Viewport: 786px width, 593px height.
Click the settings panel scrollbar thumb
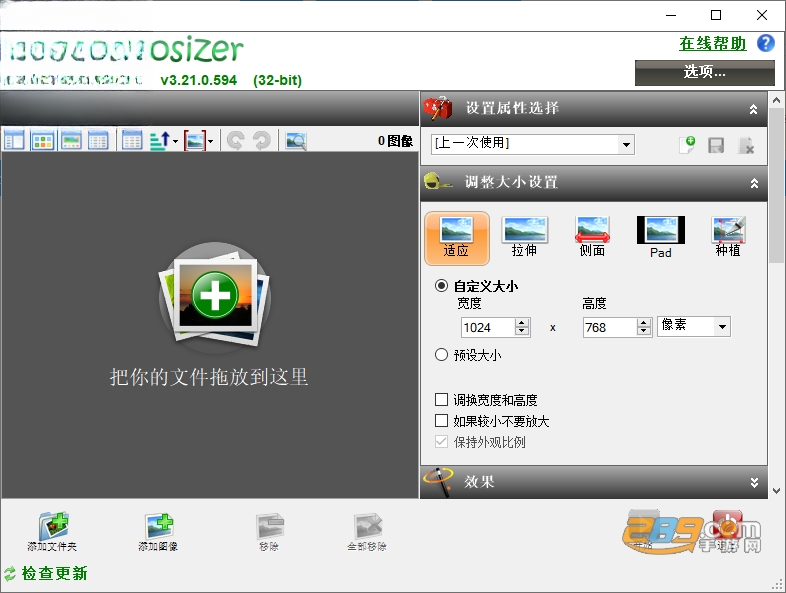pos(776,185)
